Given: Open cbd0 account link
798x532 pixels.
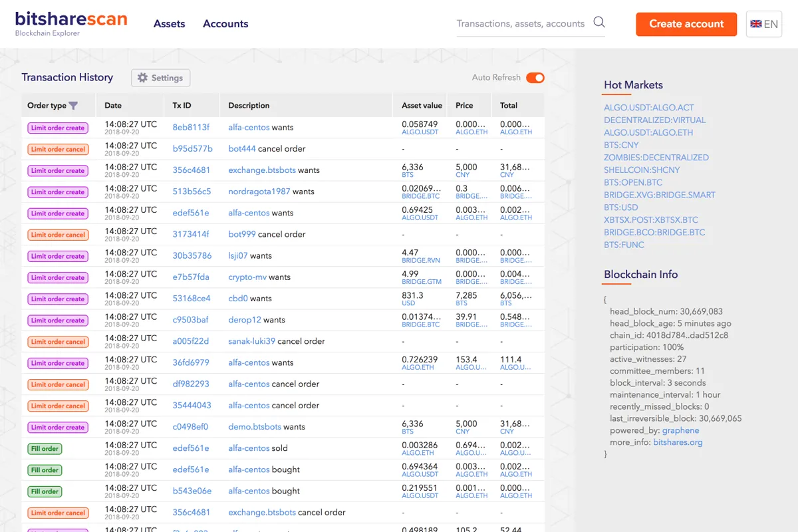Looking at the screenshot, I should coord(238,298).
